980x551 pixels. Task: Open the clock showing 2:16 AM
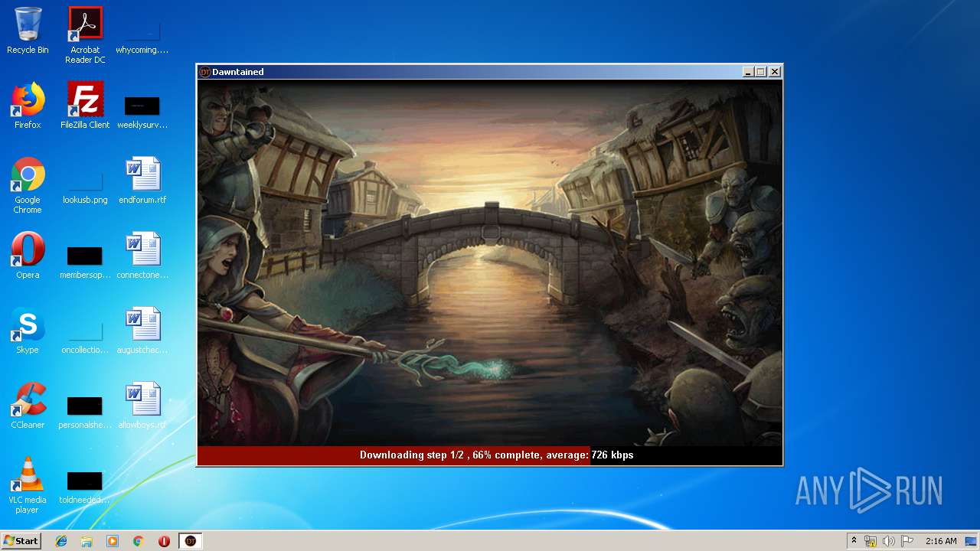click(941, 541)
